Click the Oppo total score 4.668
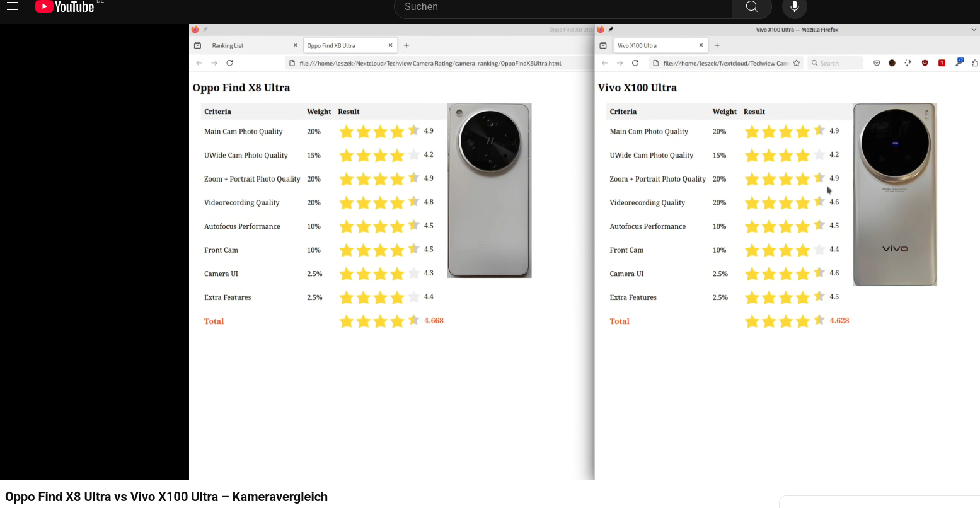Viewport: 980px width, 508px height. click(x=434, y=321)
